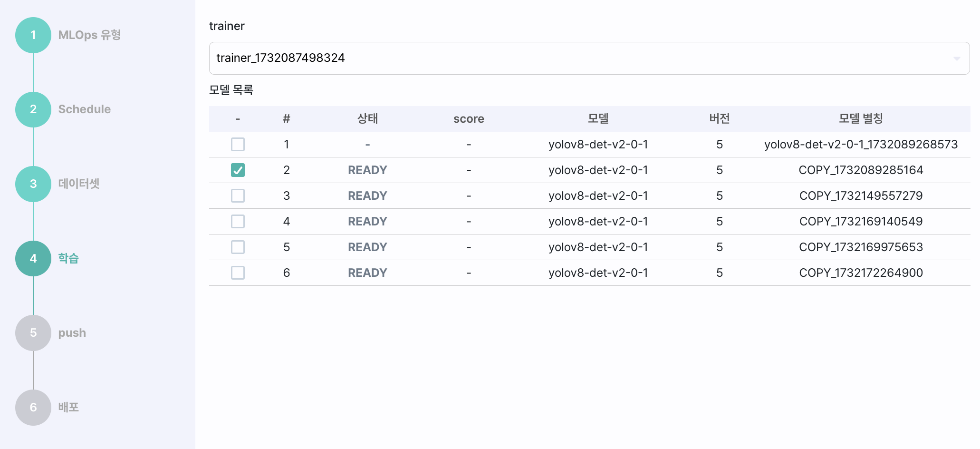
Task: Click the 모델 목록 heading
Action: point(231,90)
